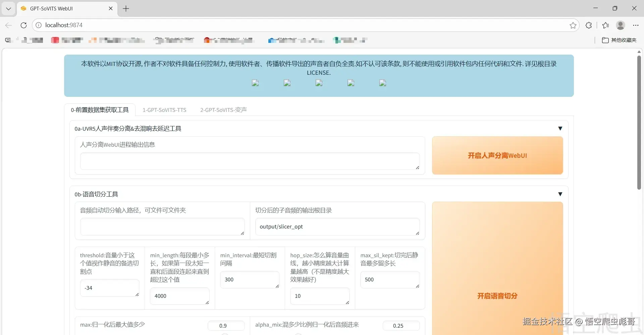Reload the localhost:9874 page

coord(23,25)
